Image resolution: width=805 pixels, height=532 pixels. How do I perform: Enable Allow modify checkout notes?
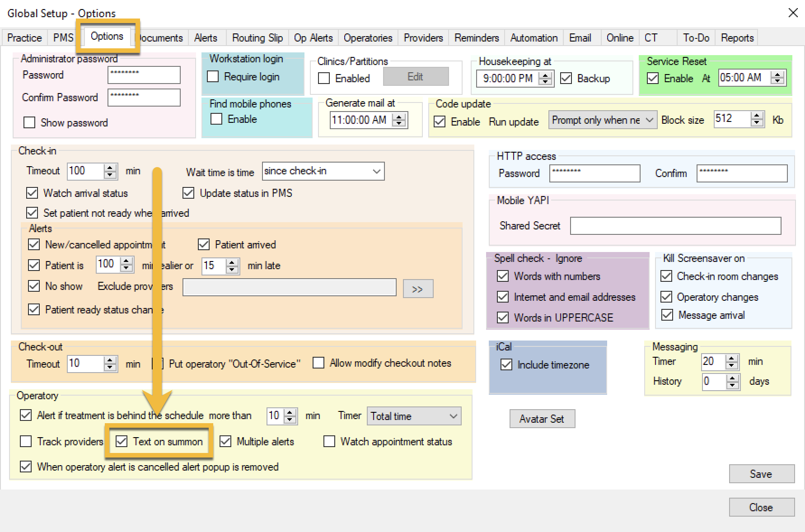point(318,363)
